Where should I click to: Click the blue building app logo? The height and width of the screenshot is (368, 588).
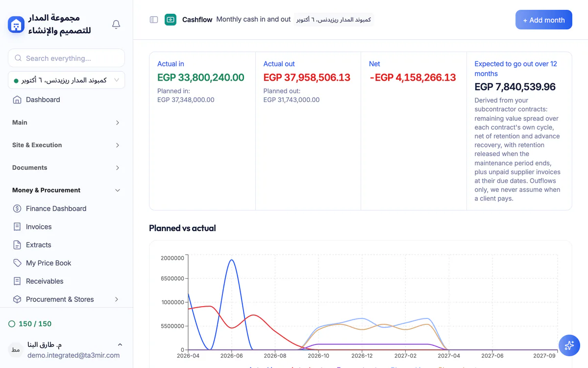coord(16,25)
